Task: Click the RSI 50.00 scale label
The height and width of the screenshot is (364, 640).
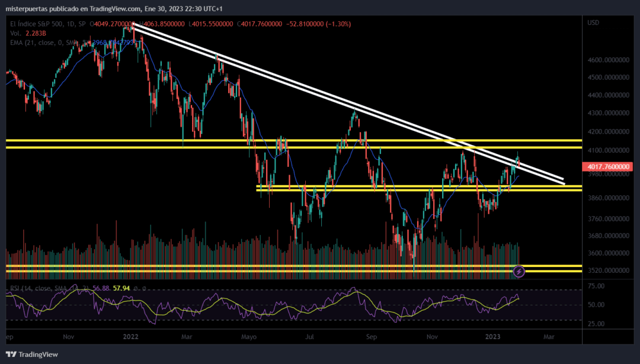Action: pos(596,305)
